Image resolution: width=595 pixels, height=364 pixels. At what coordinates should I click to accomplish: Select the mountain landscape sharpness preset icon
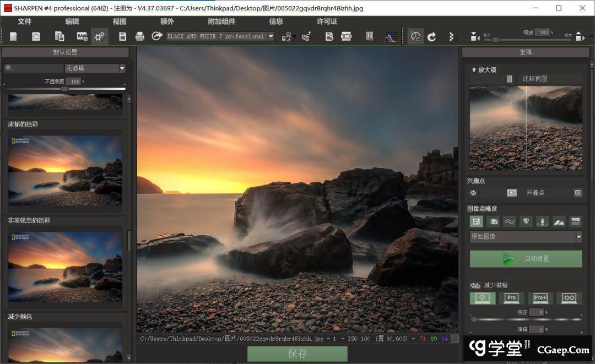pyautogui.click(x=559, y=221)
